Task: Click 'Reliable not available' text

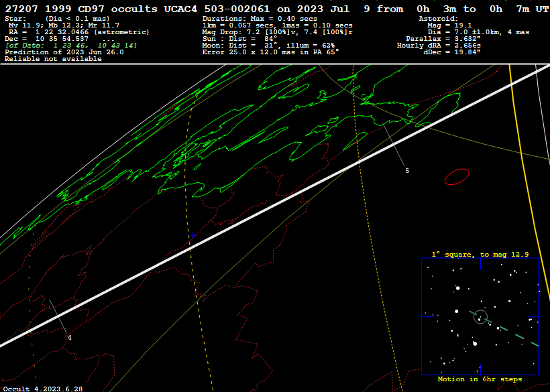Action: click(x=53, y=59)
